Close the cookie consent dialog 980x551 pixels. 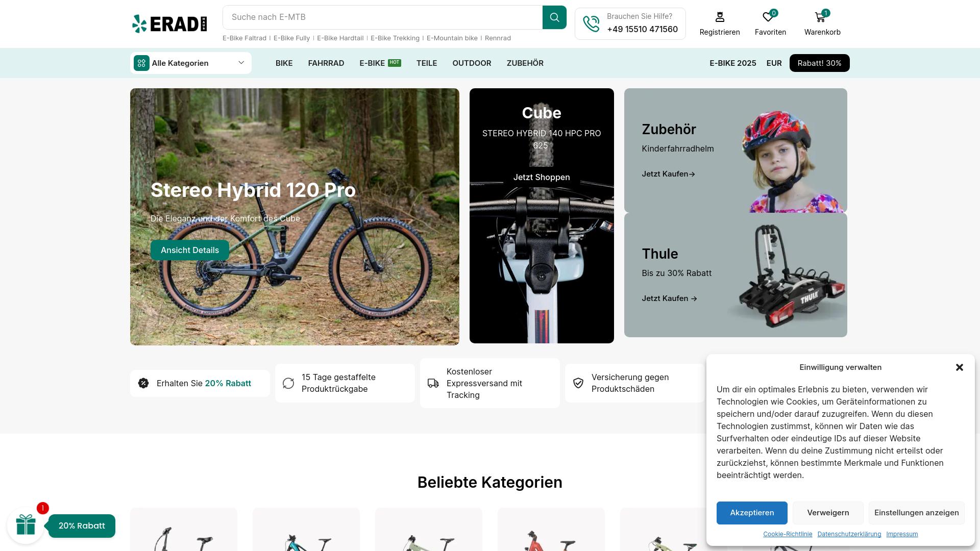click(x=959, y=367)
